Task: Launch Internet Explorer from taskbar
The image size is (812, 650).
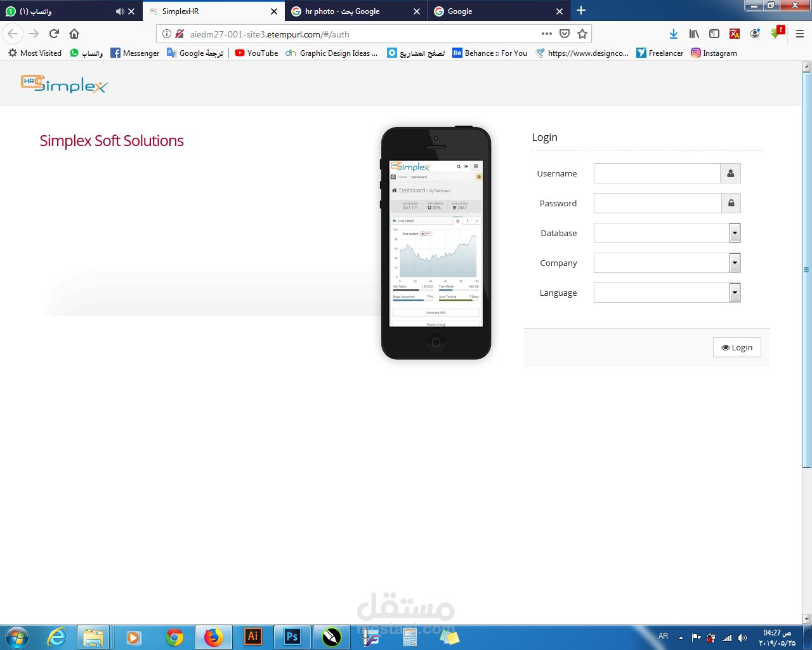Action: pyautogui.click(x=56, y=637)
